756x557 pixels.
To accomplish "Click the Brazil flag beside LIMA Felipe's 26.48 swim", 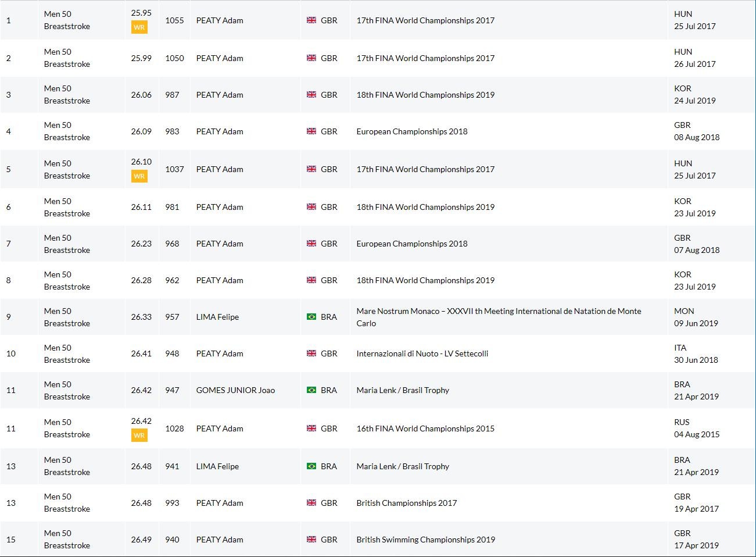I will tap(311, 466).
